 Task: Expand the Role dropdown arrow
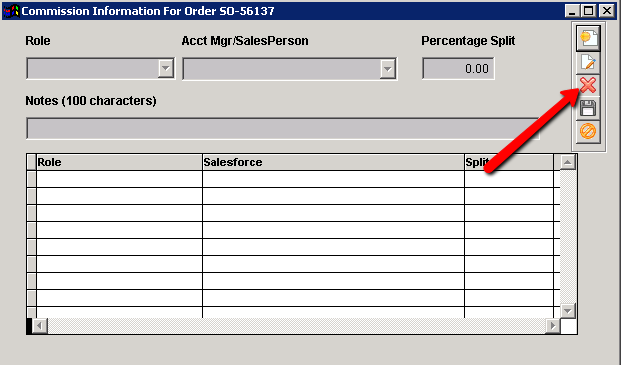(166, 68)
